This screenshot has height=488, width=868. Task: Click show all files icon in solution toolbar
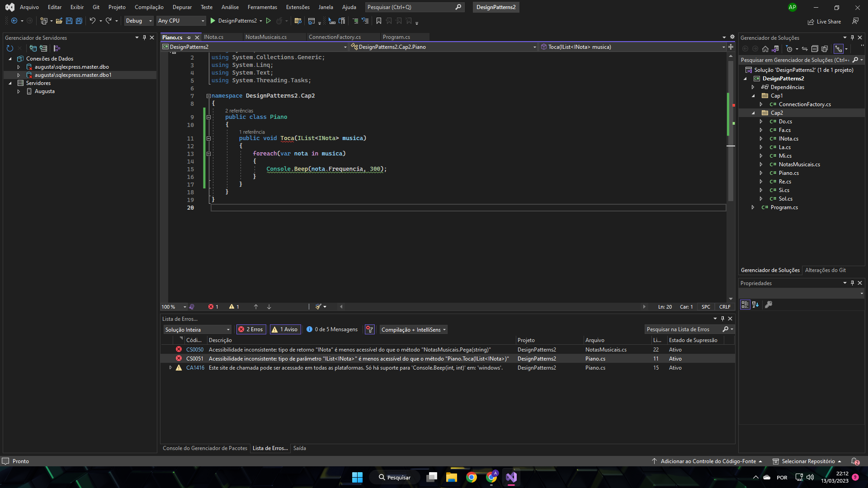825,49
